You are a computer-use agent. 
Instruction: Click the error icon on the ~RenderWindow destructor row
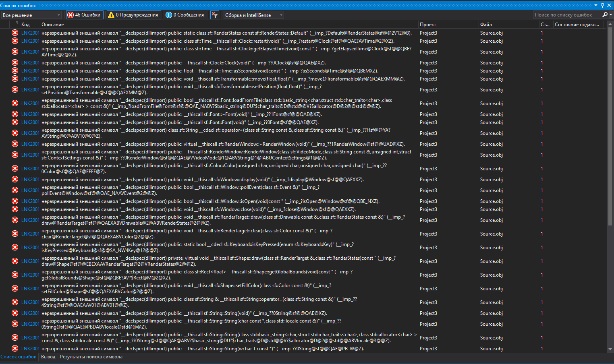15,144
